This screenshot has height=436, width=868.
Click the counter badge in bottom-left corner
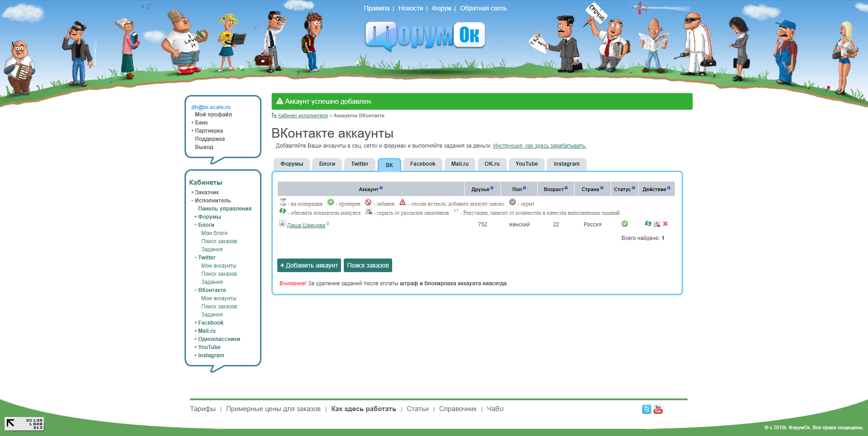(x=24, y=424)
